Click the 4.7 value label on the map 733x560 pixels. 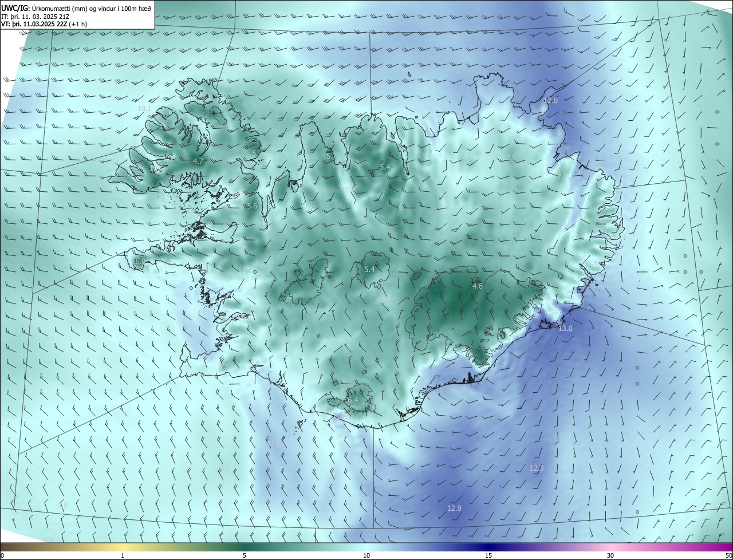tap(198, 161)
